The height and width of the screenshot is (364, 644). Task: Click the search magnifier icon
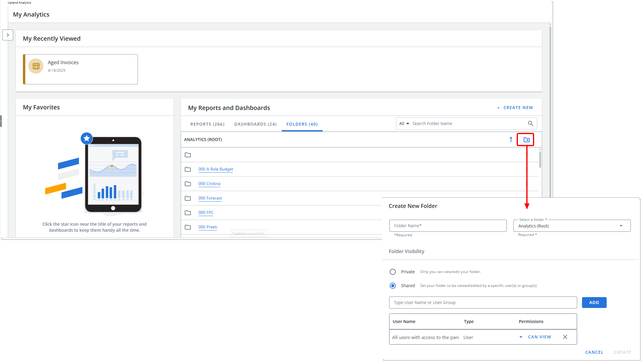coord(531,124)
